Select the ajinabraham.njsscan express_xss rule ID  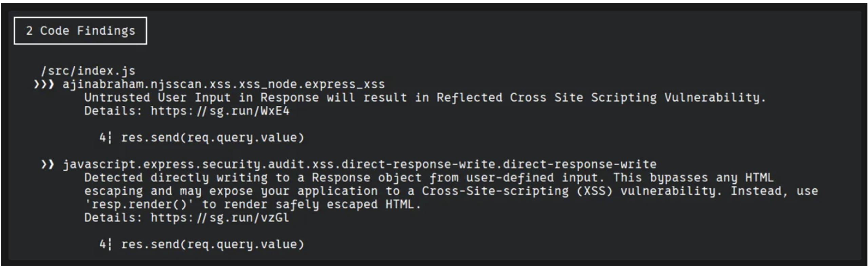click(223, 84)
